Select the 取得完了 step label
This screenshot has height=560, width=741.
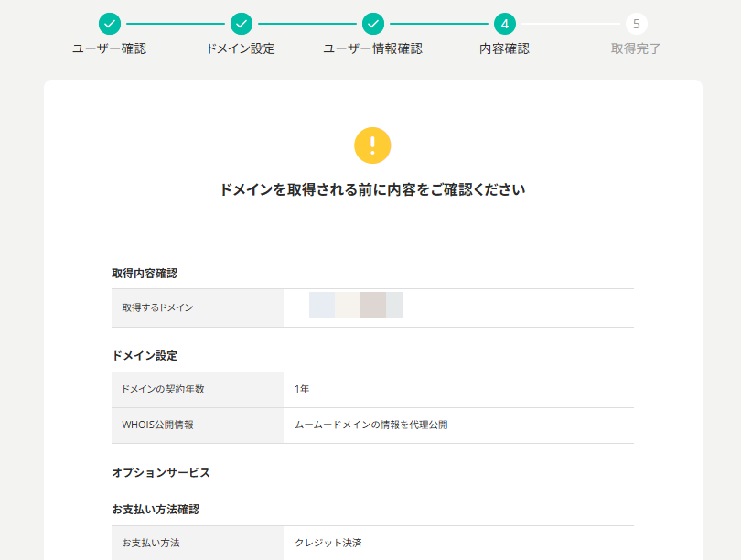click(x=636, y=48)
